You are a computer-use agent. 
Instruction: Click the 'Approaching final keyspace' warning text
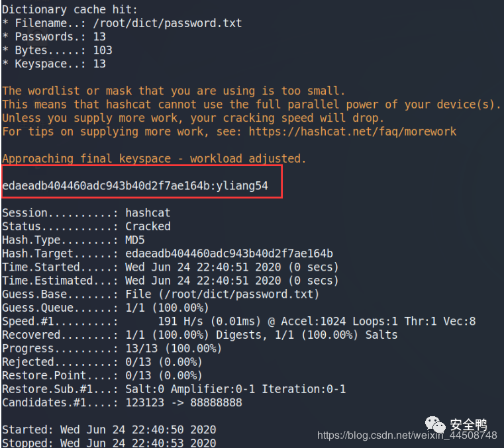pyautogui.click(x=154, y=159)
